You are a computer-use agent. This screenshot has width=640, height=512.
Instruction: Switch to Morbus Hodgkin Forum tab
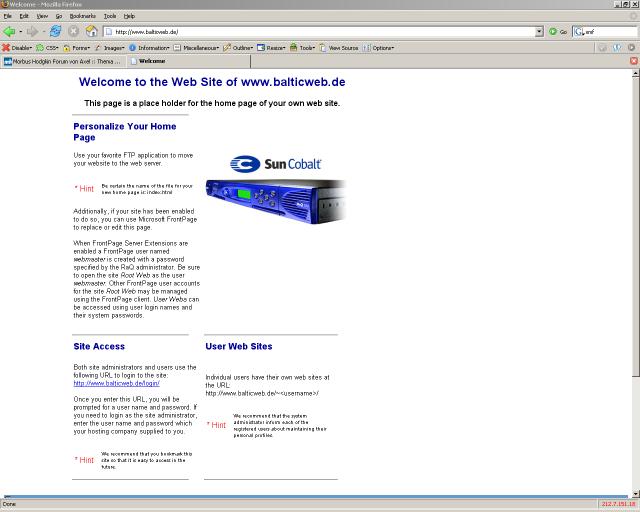click(62, 61)
